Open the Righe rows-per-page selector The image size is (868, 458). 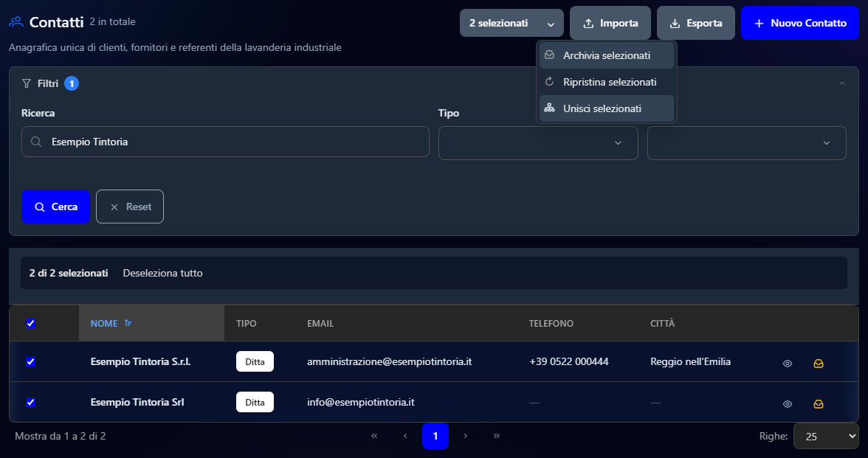pyautogui.click(x=826, y=436)
